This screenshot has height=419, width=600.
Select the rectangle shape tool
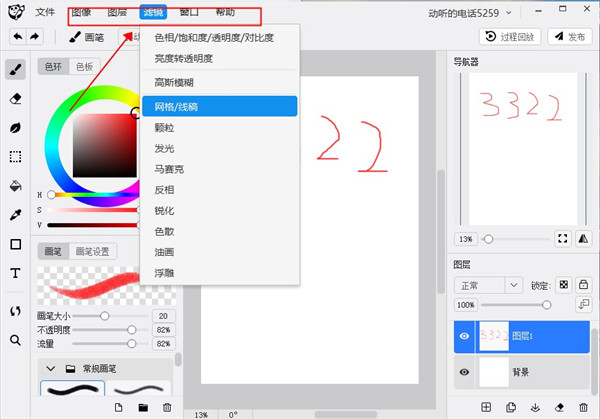point(15,244)
